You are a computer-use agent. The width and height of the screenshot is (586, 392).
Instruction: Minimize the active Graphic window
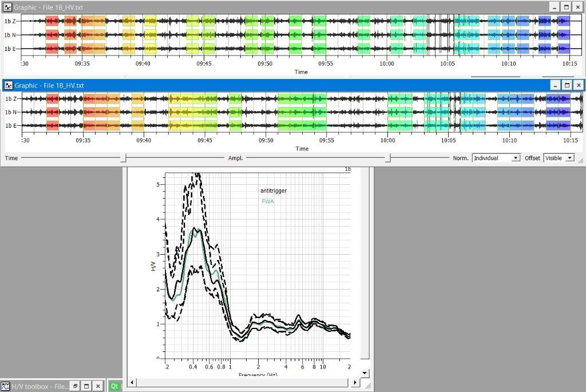[x=555, y=86]
